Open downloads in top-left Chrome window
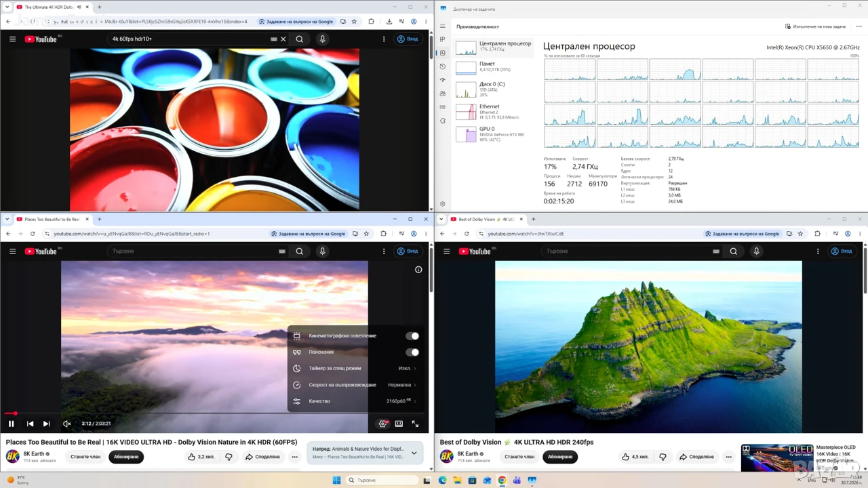The width and height of the screenshot is (868, 488). point(389,22)
